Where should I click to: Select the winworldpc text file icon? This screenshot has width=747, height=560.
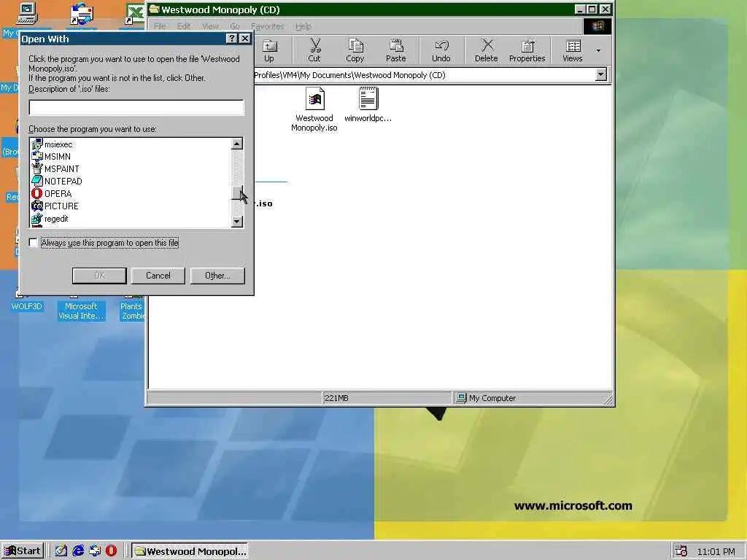coord(368,105)
